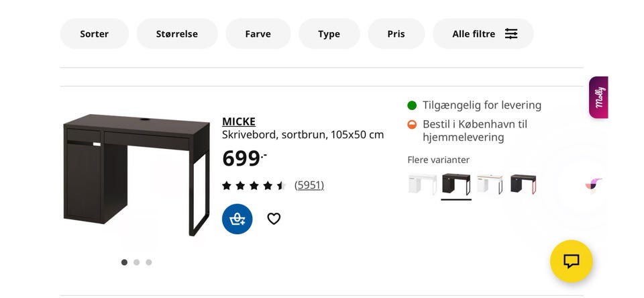Click the green availability dot
Viewport: 644px width, 298px height.
(412, 105)
